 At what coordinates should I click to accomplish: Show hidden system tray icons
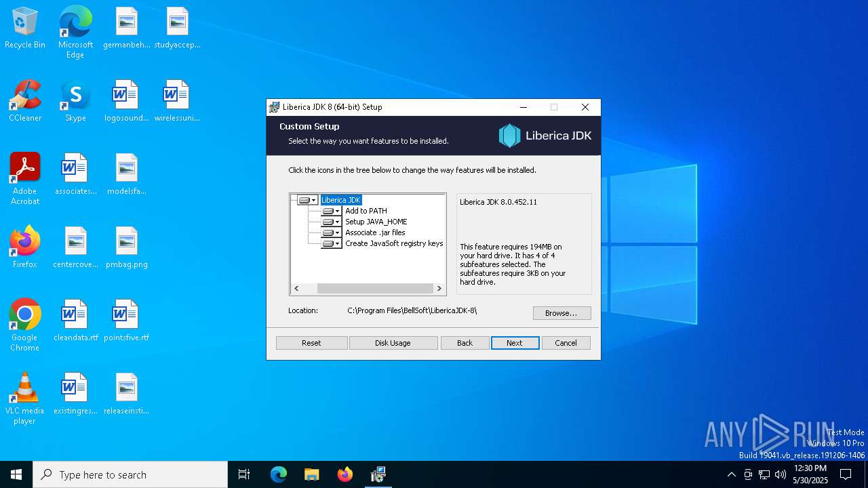(731, 474)
